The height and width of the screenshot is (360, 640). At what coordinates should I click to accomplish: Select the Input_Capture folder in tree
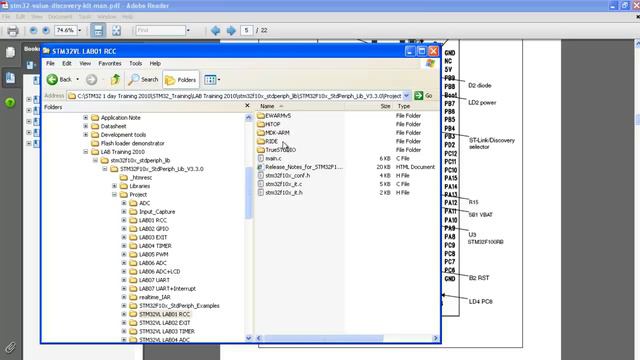click(x=153, y=212)
